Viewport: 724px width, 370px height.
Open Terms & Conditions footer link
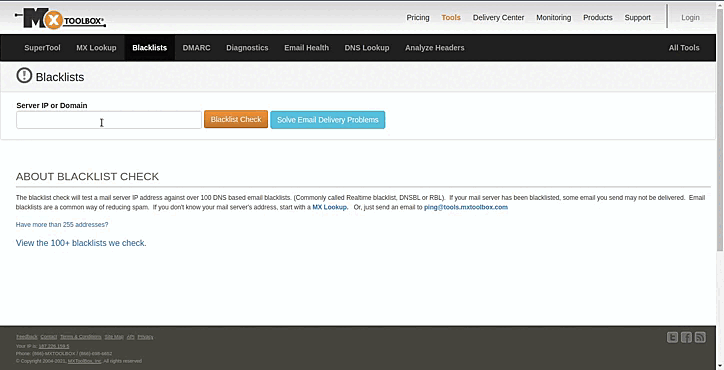click(81, 337)
